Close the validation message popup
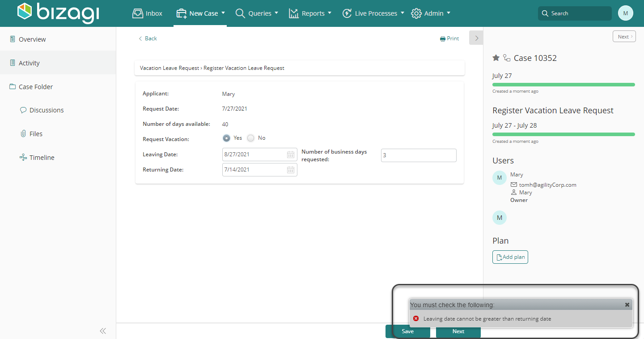 pos(627,305)
